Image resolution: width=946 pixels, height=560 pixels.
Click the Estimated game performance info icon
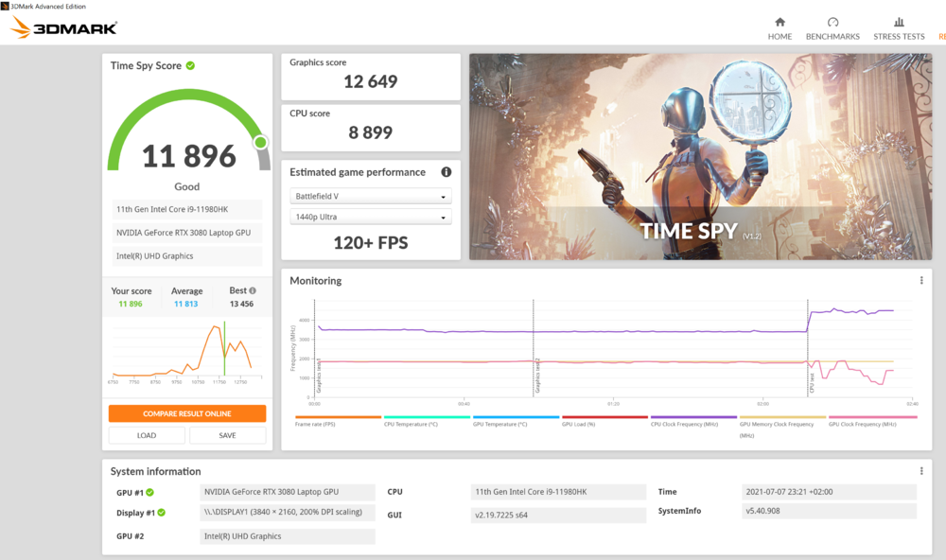pyautogui.click(x=446, y=172)
